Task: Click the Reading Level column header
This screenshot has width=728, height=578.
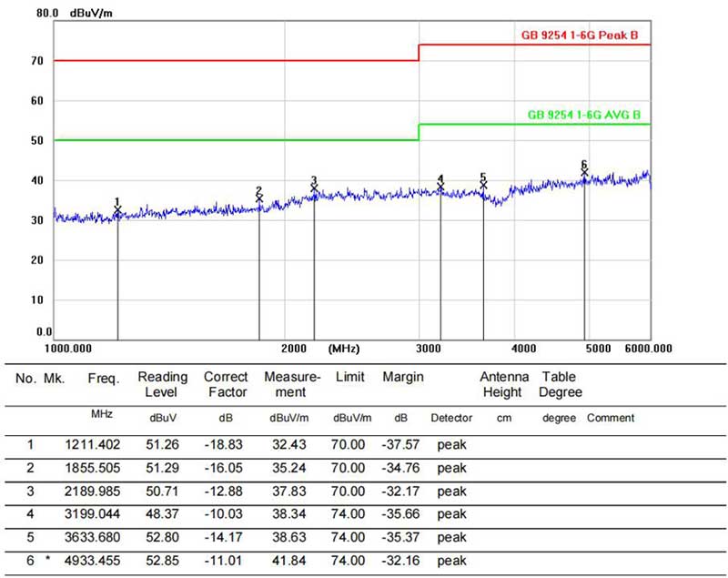Action: tap(163, 384)
